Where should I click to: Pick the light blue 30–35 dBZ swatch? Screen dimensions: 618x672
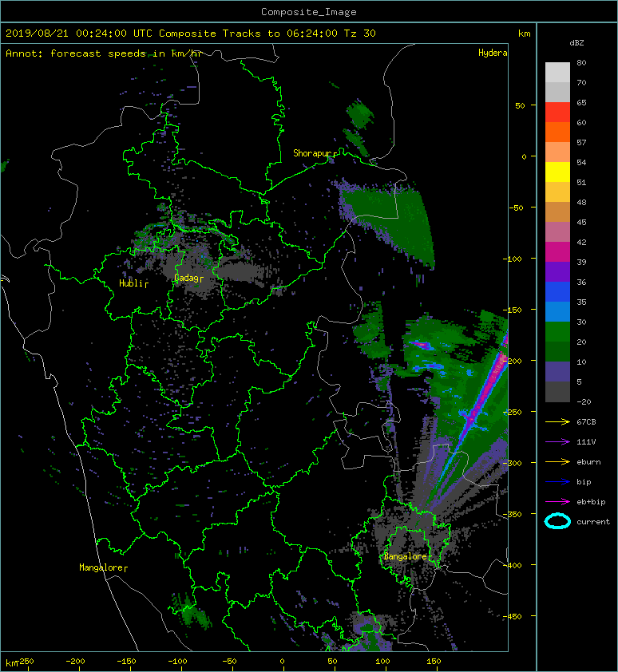(557, 311)
